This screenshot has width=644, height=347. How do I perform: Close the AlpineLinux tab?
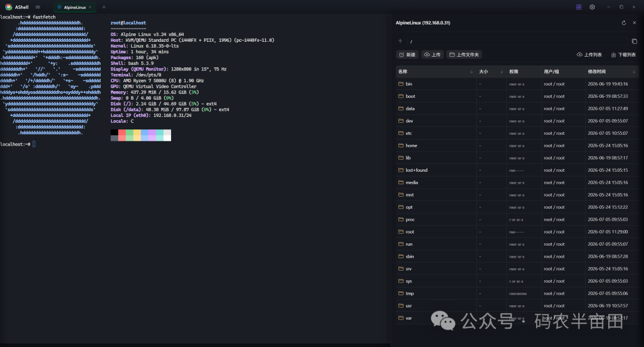point(90,7)
